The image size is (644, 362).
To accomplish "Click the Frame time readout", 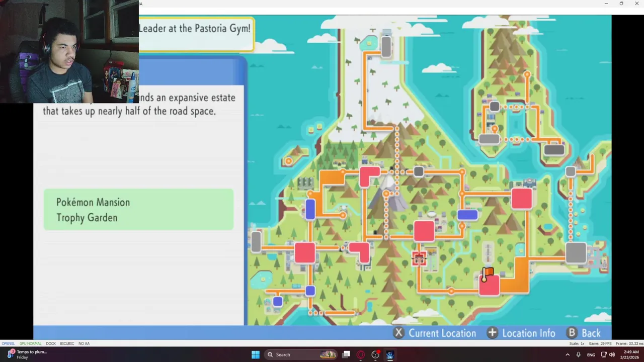I will point(629,343).
